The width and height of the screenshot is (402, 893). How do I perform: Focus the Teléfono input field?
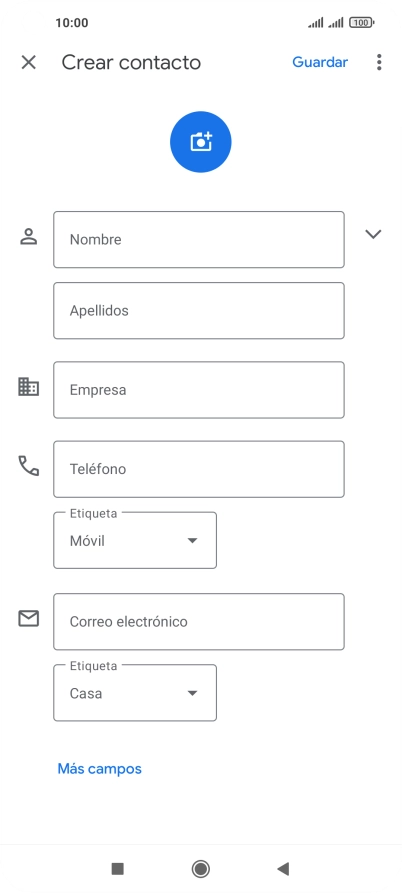199,469
